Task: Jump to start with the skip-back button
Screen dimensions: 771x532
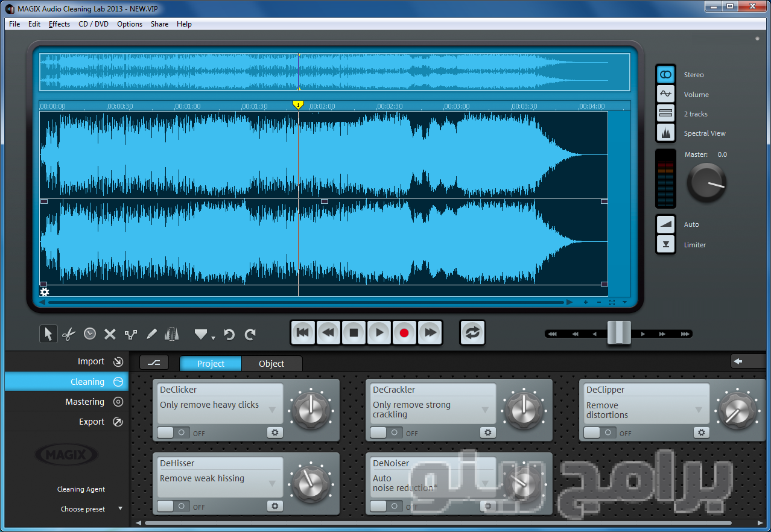Action: [303, 332]
